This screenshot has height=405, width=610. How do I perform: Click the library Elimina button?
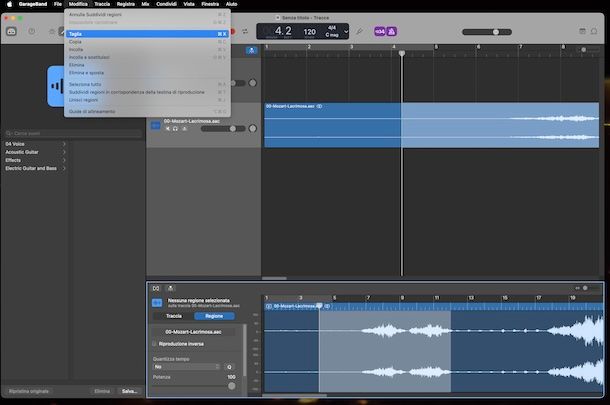(x=102, y=391)
